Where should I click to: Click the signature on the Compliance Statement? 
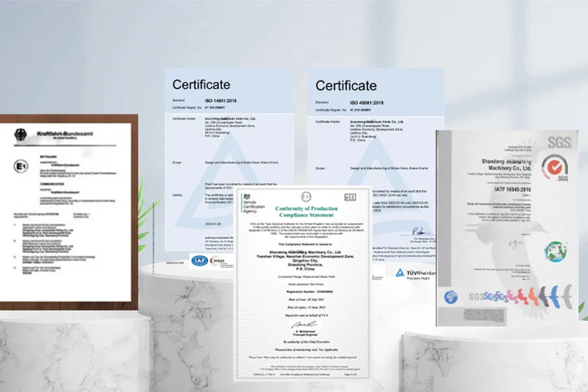(305, 324)
